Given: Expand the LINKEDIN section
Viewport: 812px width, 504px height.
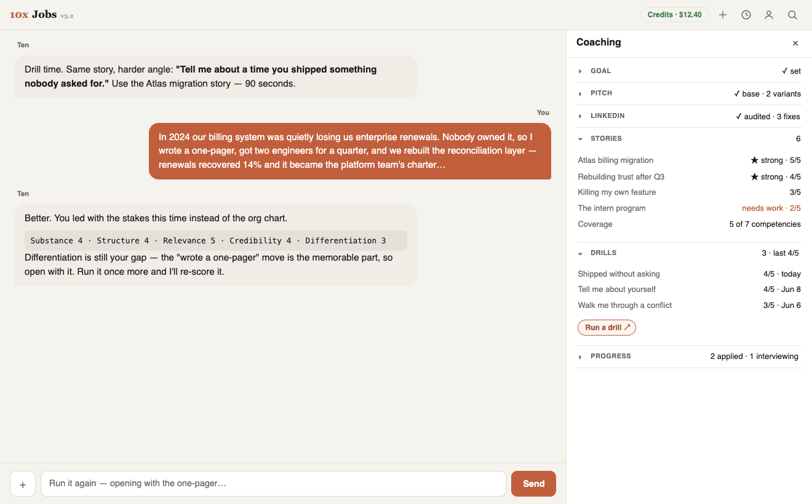Looking at the screenshot, I should pos(689,116).
